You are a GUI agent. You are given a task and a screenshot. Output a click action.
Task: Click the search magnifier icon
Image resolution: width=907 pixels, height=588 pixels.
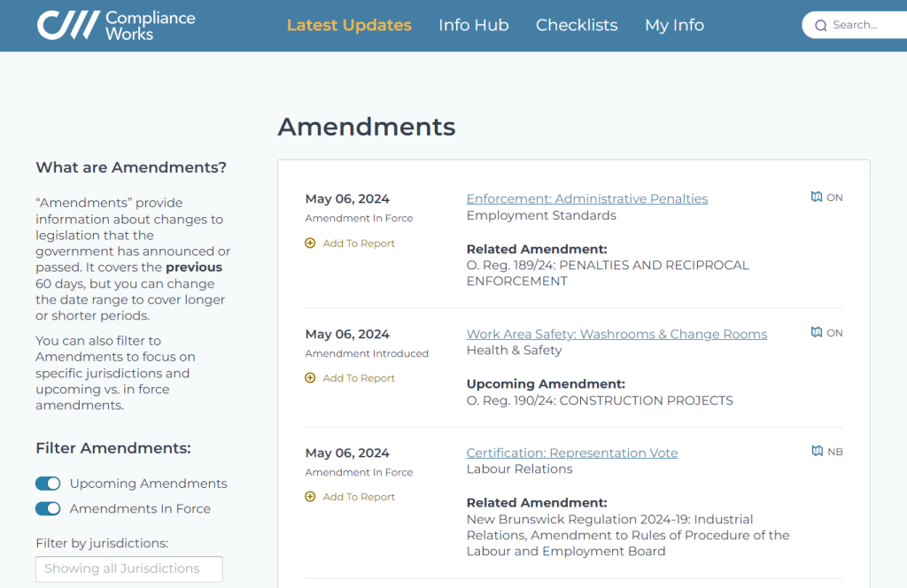coord(820,26)
